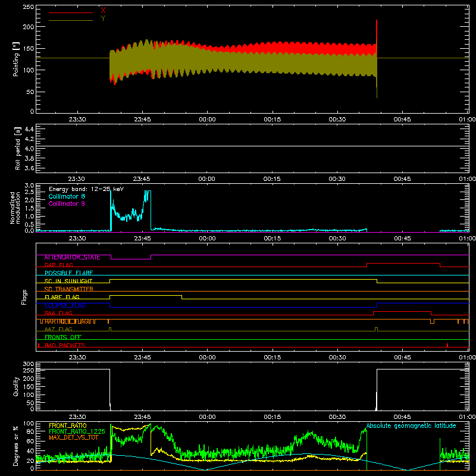
Task: Click the BAD_PACKETS flag label
Action: pos(65,345)
